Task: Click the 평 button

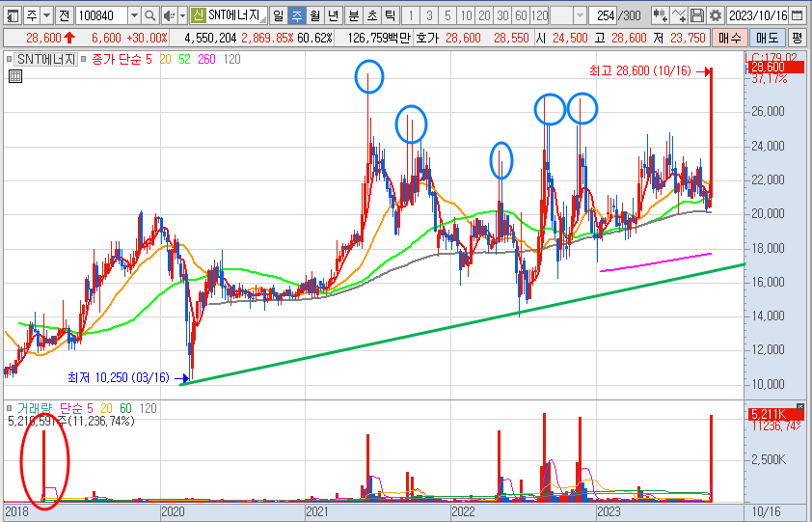Action: click(x=797, y=38)
